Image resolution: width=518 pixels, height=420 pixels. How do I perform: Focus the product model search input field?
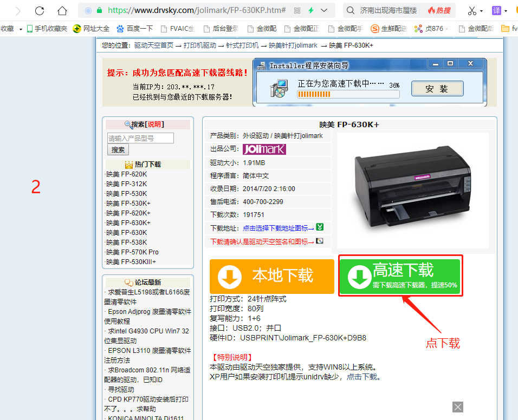(x=140, y=138)
